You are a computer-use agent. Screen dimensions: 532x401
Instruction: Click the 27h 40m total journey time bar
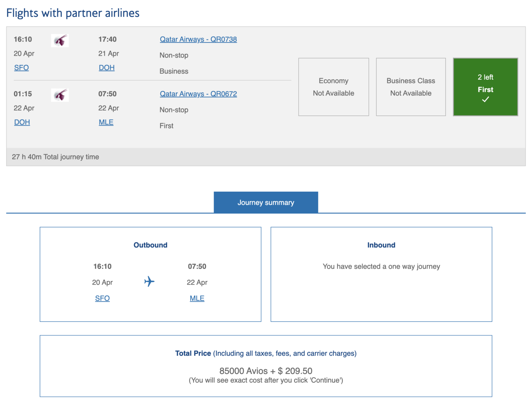[x=55, y=157]
